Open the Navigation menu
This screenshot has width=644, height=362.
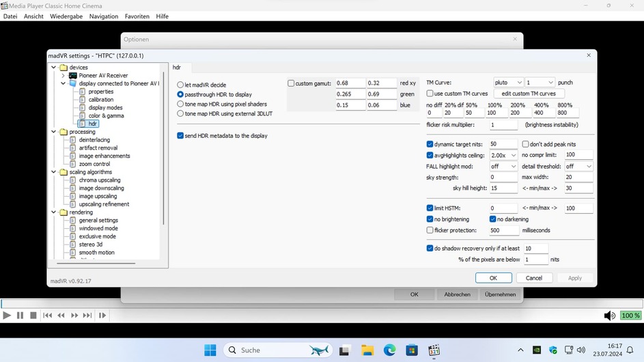(x=104, y=16)
